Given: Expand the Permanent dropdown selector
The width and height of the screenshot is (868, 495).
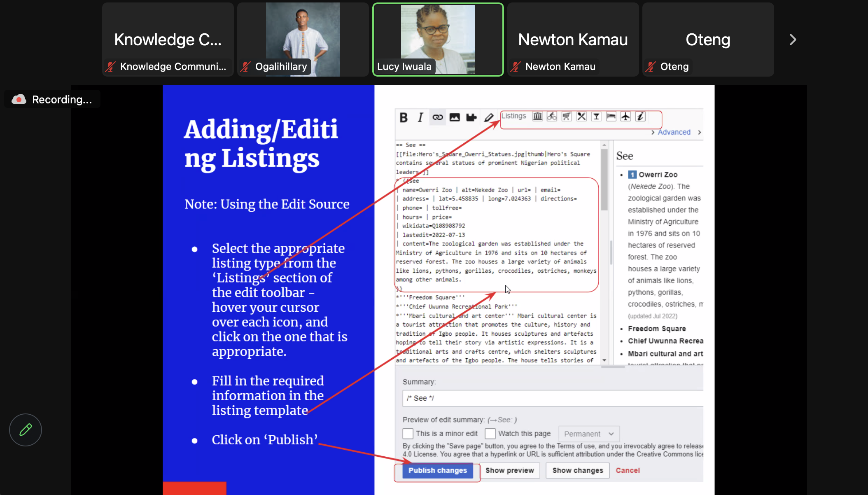Looking at the screenshot, I should [588, 434].
